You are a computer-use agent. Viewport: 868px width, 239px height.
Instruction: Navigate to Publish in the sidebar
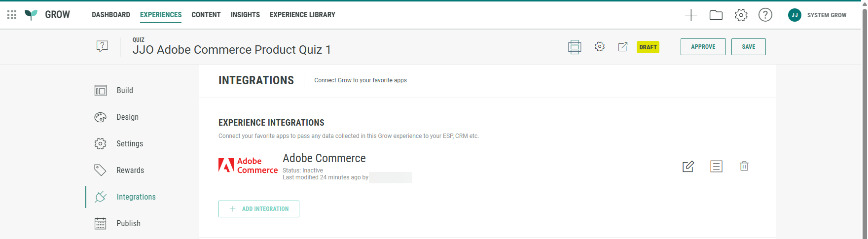128,224
